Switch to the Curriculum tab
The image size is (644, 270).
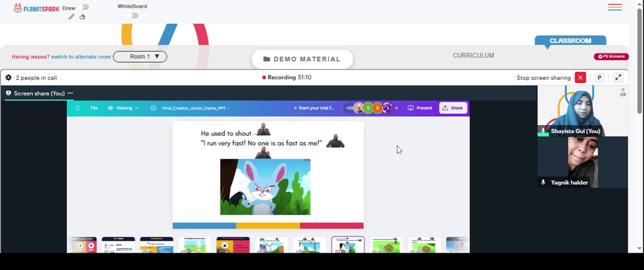coord(473,55)
